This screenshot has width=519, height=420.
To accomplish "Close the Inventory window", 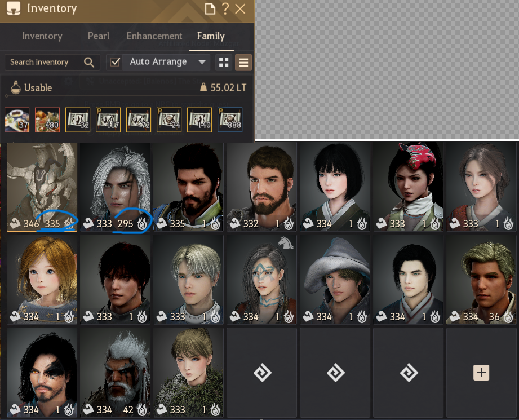I will 240,9.
